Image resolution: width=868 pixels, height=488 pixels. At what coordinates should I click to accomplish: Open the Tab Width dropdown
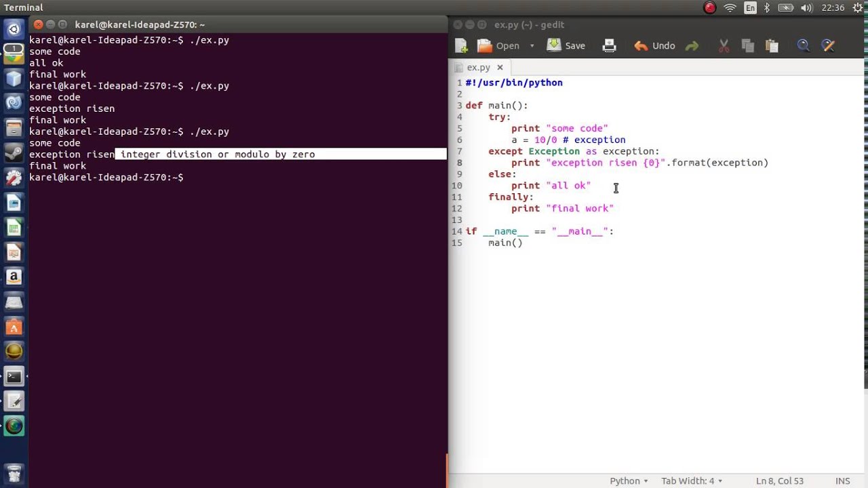(x=692, y=481)
